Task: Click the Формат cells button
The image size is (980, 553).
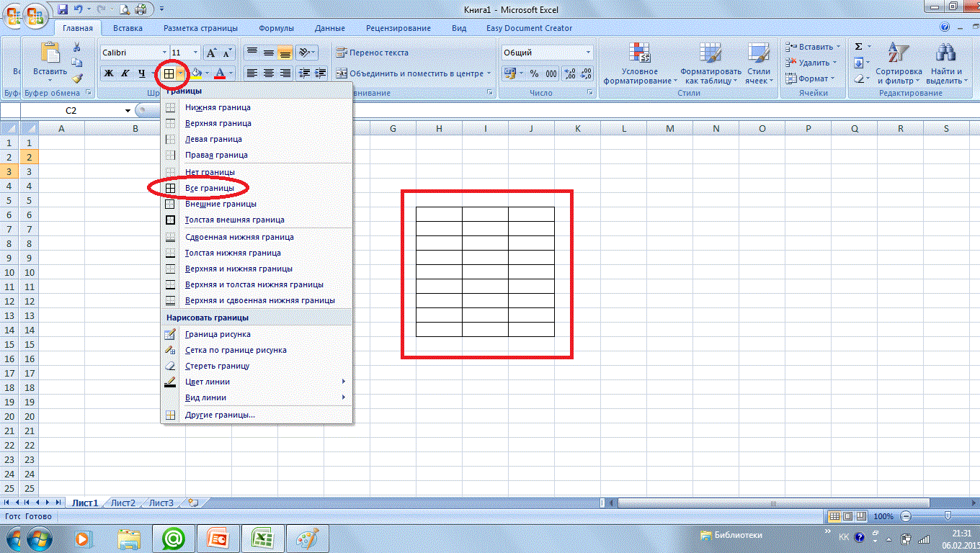Action: pyautogui.click(x=810, y=78)
